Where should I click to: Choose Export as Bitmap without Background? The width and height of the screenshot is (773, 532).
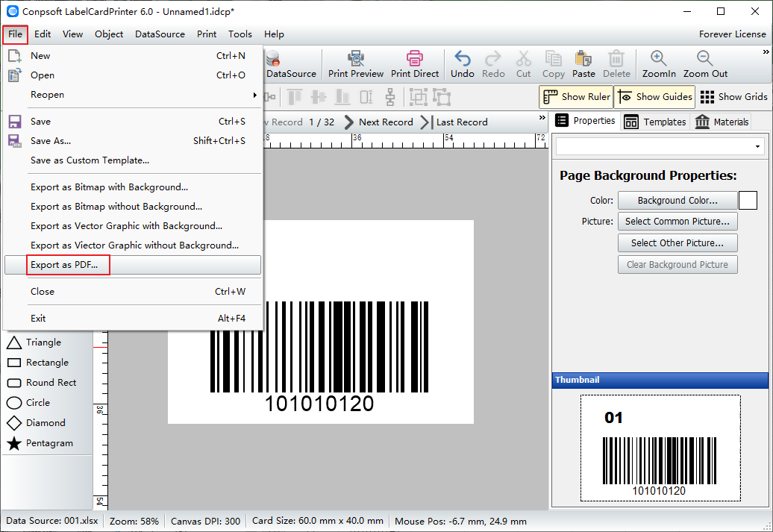coord(133,207)
